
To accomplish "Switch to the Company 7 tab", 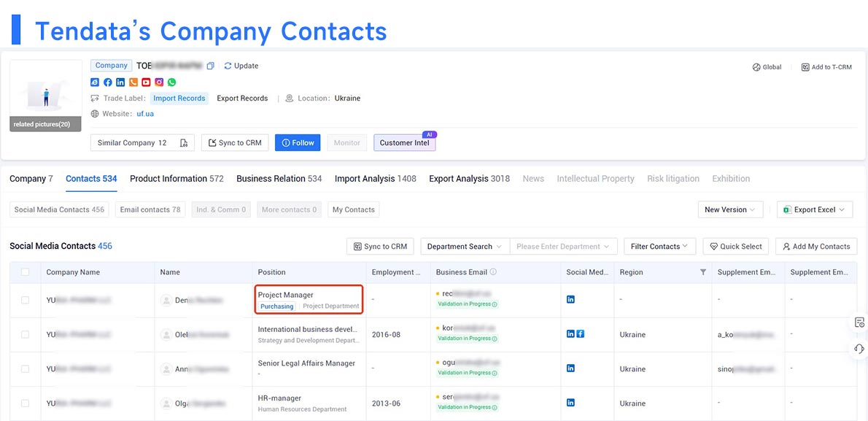I will tap(31, 178).
